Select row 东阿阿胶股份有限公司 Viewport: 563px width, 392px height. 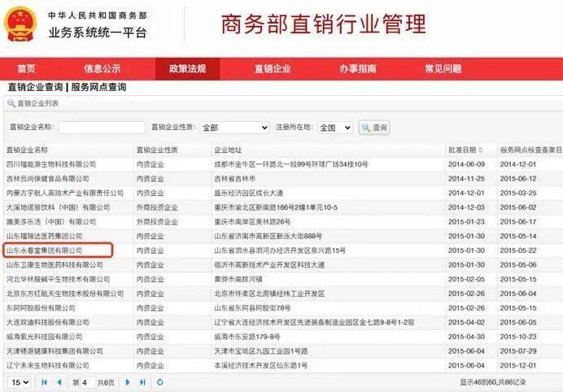point(283,308)
